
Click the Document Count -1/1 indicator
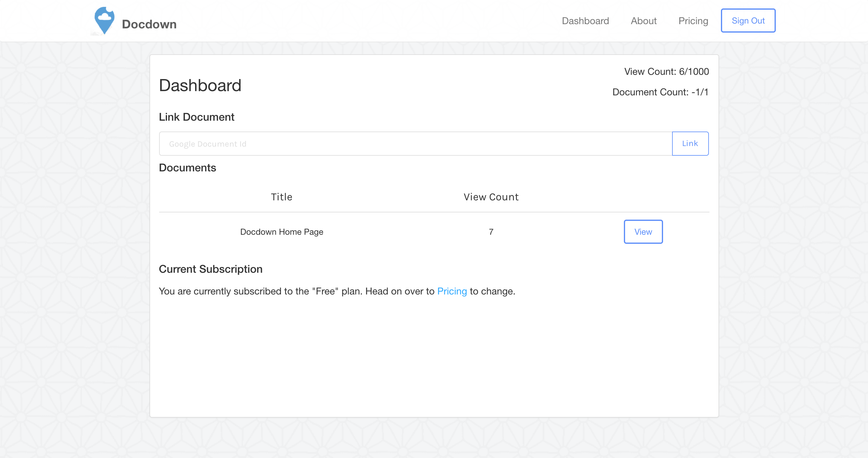coord(660,92)
